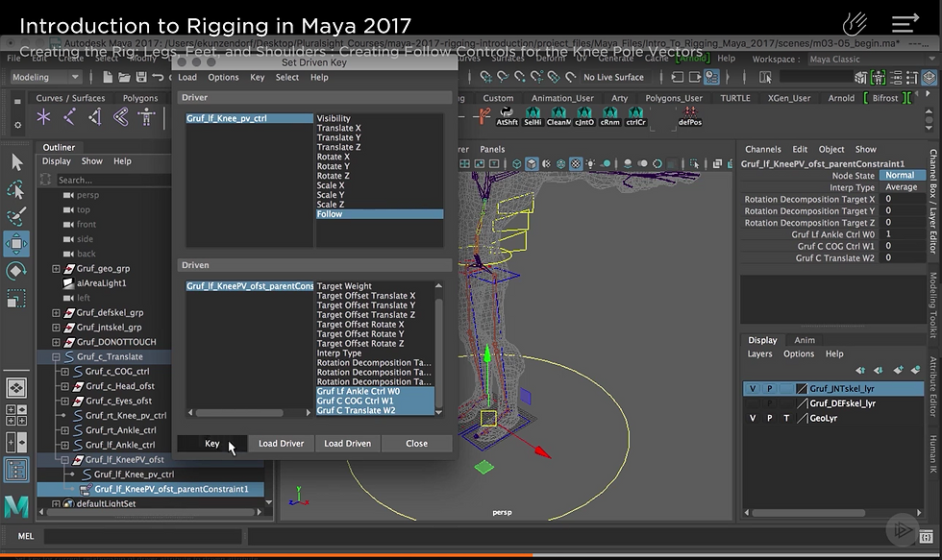Open Channels menu in Channel Box
Viewport: 942px width, 560px height.
[763, 149]
